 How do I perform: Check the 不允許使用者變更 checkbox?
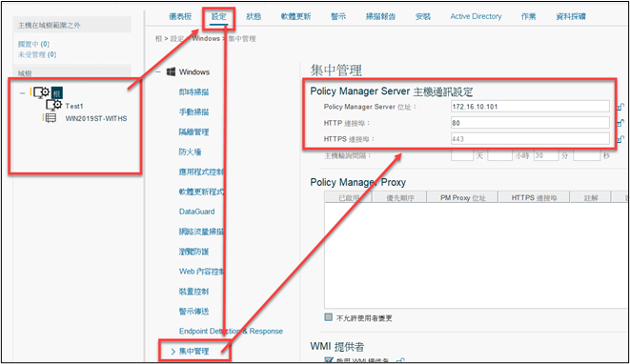pos(328,317)
